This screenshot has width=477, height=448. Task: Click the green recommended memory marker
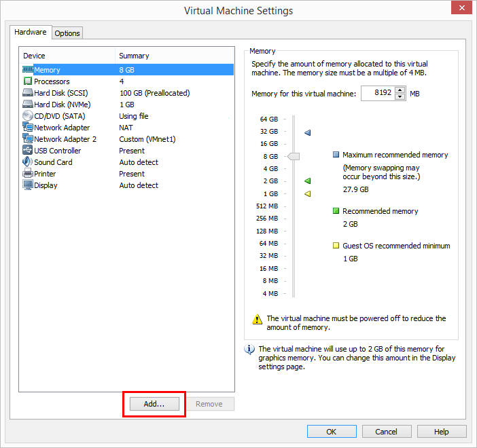(308, 181)
